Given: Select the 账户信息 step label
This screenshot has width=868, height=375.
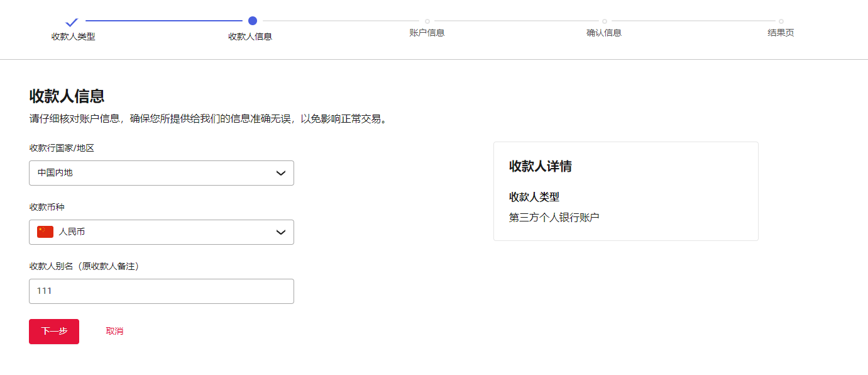Looking at the screenshot, I should (427, 33).
